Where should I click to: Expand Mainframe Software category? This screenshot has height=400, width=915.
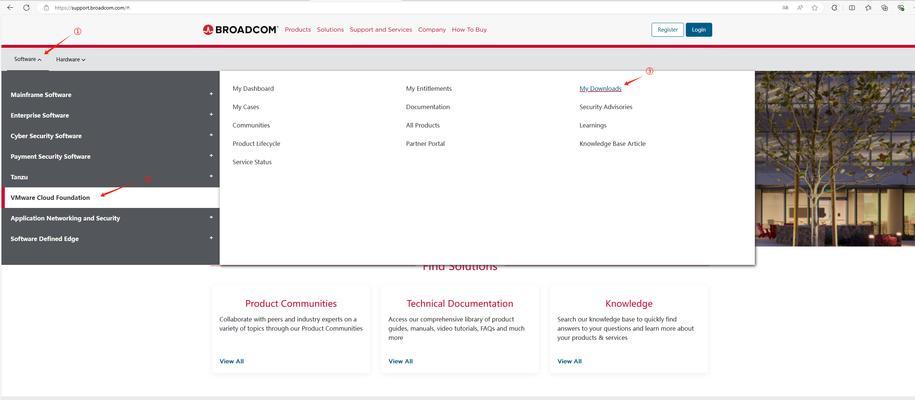(110, 95)
